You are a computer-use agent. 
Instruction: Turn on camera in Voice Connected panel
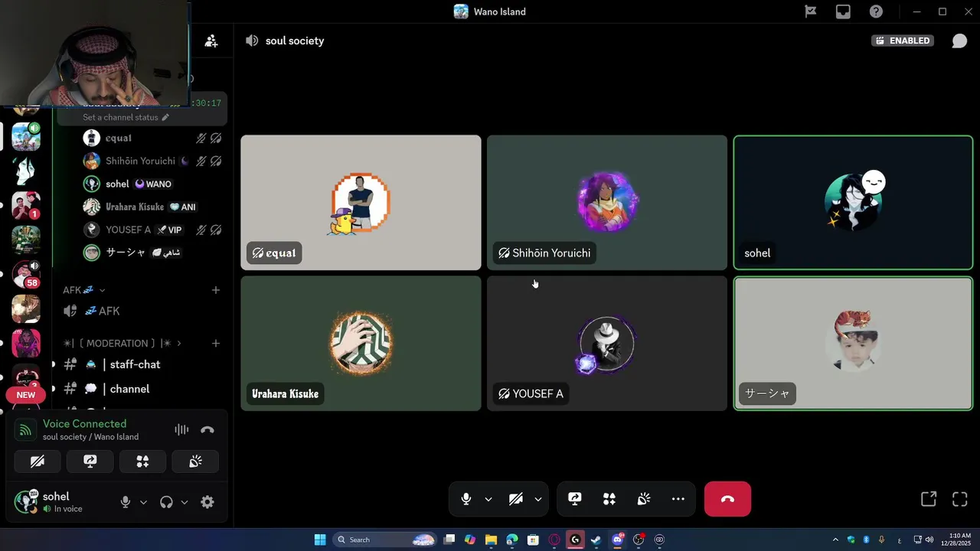pos(38,461)
